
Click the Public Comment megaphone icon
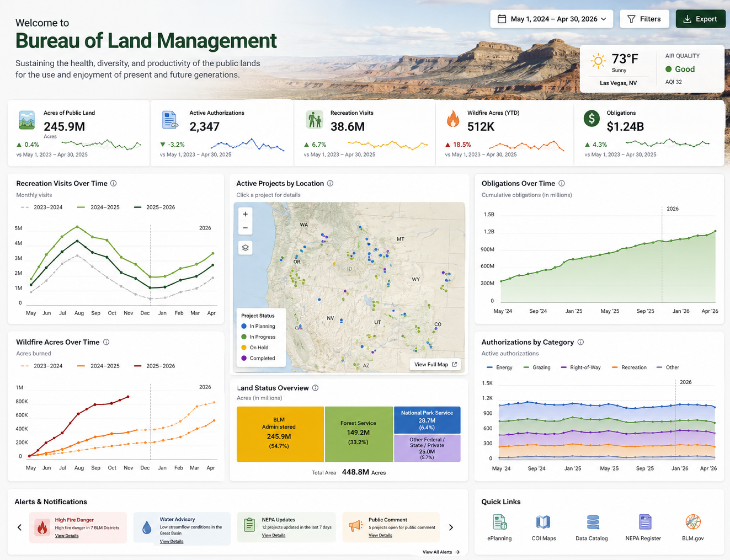tap(355, 525)
